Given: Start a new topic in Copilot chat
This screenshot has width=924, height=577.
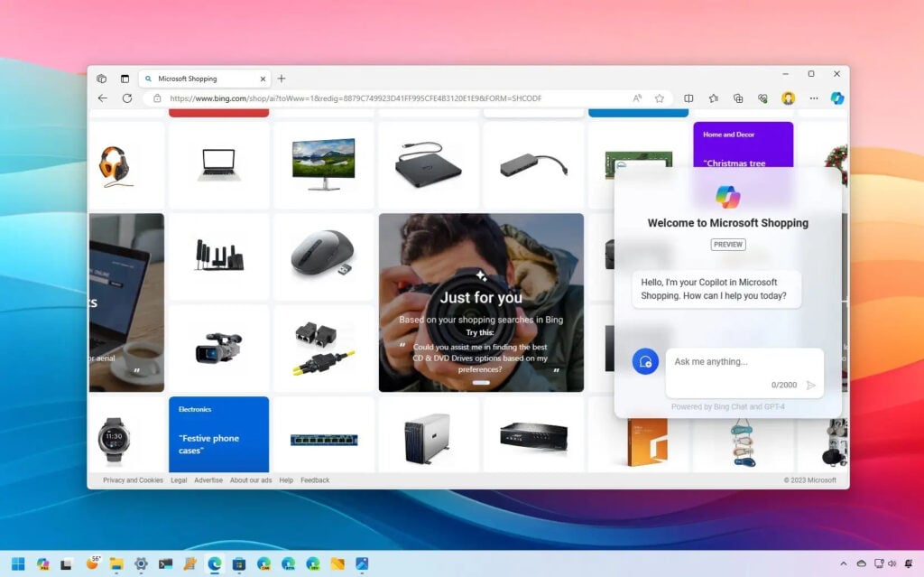Looking at the screenshot, I should click(645, 362).
